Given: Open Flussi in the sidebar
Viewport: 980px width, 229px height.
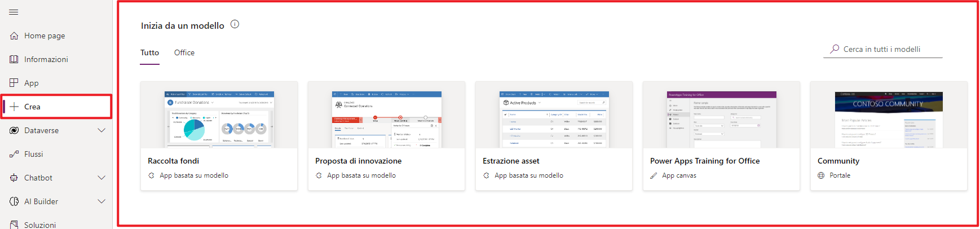Looking at the screenshot, I should tap(34, 154).
